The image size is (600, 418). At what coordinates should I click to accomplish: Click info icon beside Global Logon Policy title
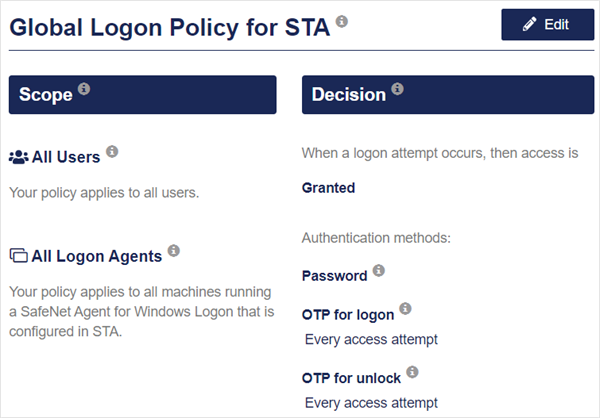pyautogui.click(x=343, y=21)
